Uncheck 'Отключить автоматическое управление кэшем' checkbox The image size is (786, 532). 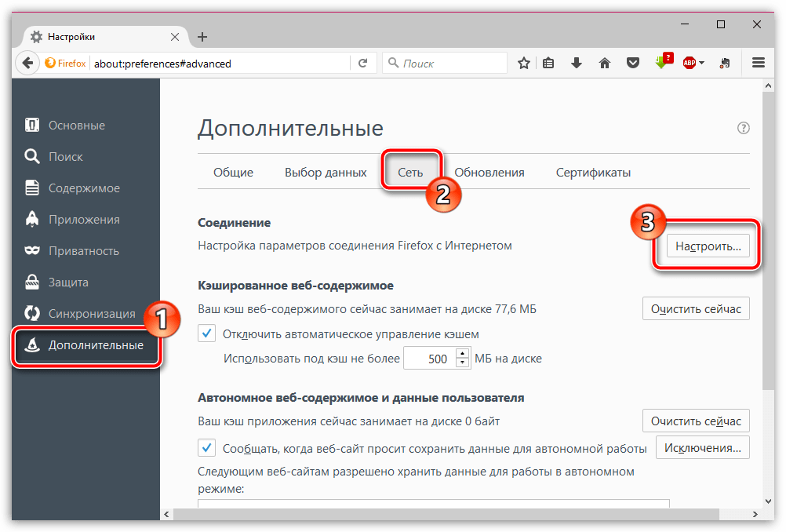(207, 334)
